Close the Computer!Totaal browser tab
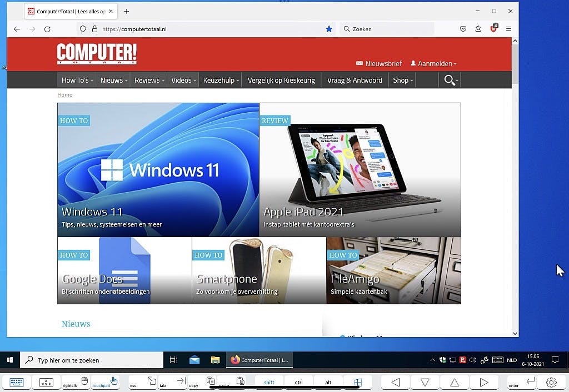 [111, 11]
